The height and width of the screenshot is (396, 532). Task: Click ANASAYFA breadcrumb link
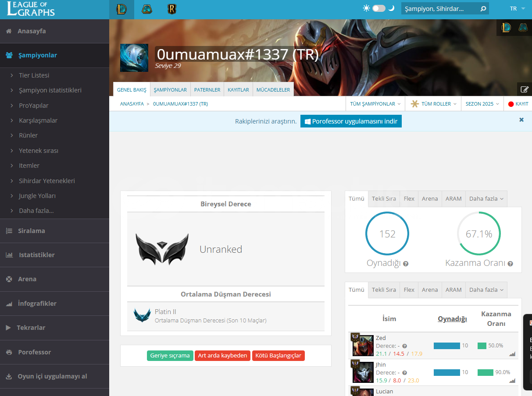(132, 104)
